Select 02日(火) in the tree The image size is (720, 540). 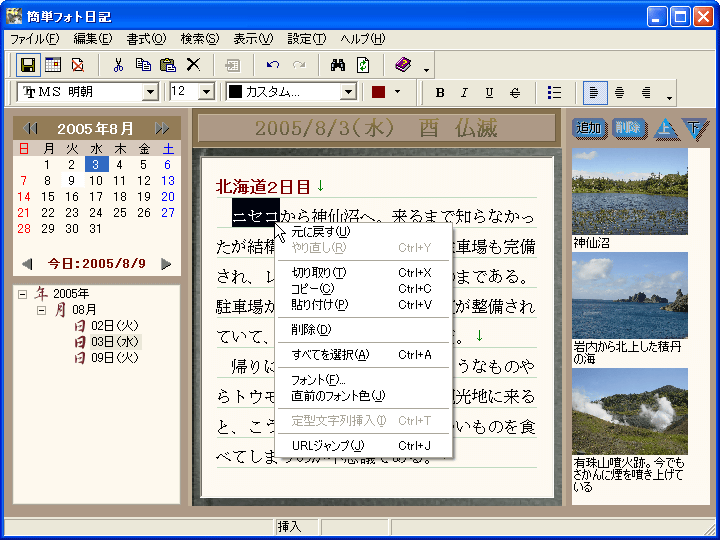pos(115,326)
